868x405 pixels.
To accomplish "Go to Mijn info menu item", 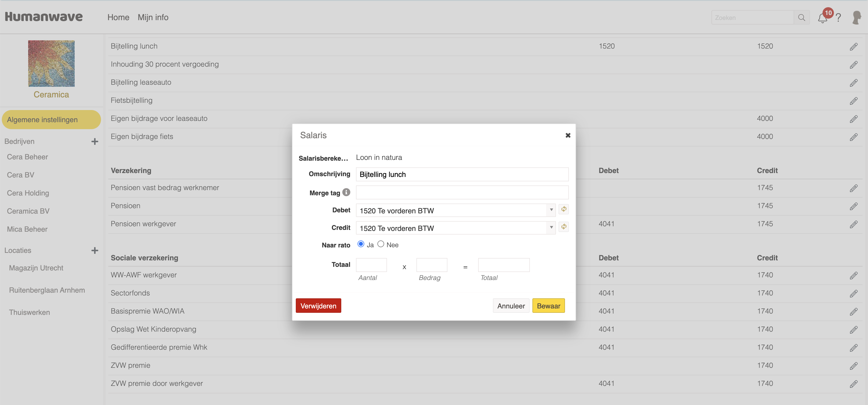I will pyautogui.click(x=153, y=17).
